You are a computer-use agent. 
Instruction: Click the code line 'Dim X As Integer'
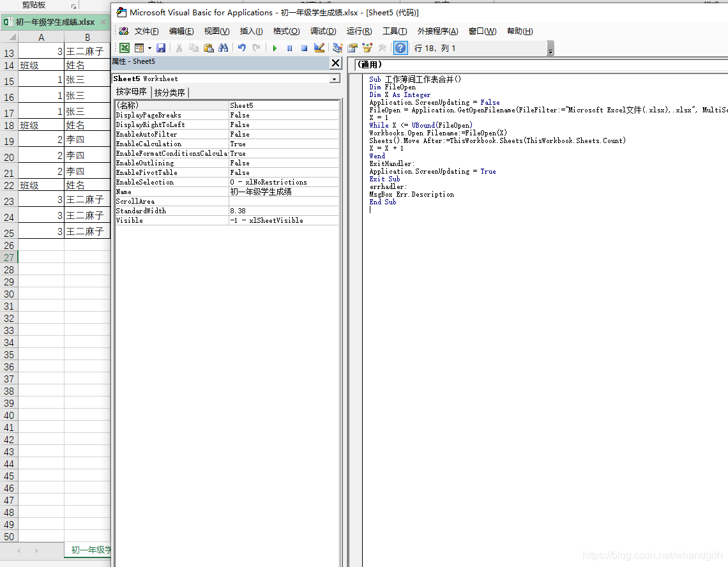[x=400, y=94]
